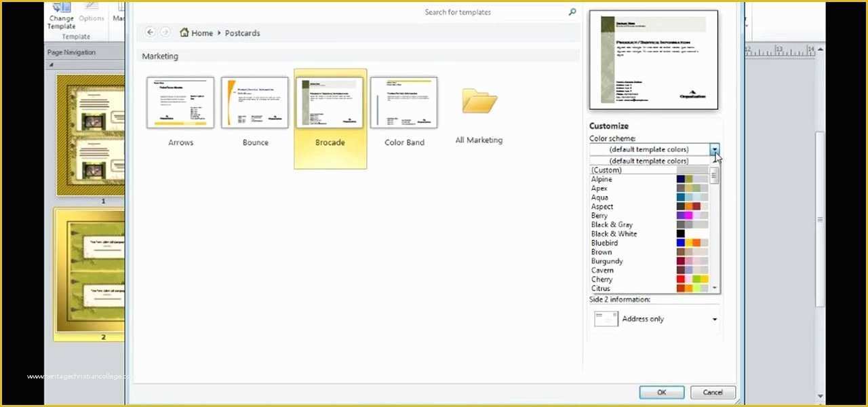Click the main window vertical scrollbar thumb
Image resolution: width=868 pixels, height=407 pixels.
(x=821, y=219)
